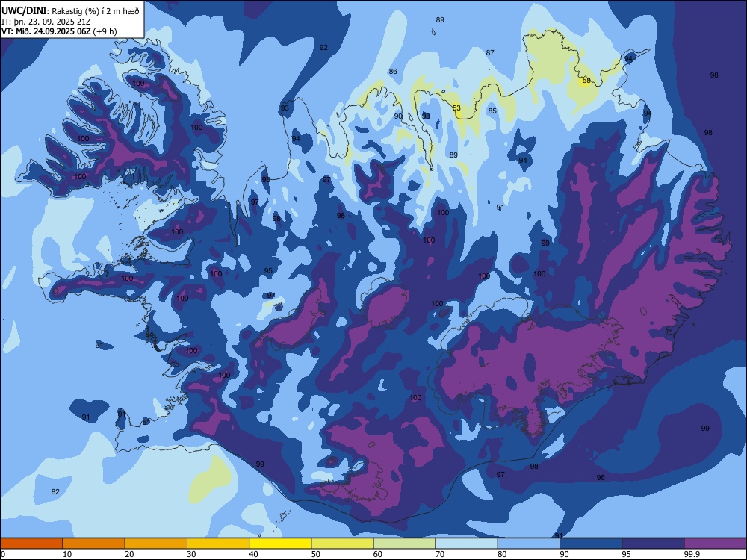Click the '10' legend scale label
The height and width of the screenshot is (560, 747).
[x=67, y=554]
